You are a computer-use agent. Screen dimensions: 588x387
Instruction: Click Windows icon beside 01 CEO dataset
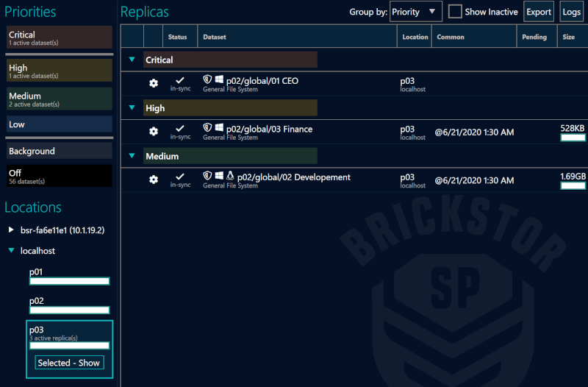pos(219,80)
